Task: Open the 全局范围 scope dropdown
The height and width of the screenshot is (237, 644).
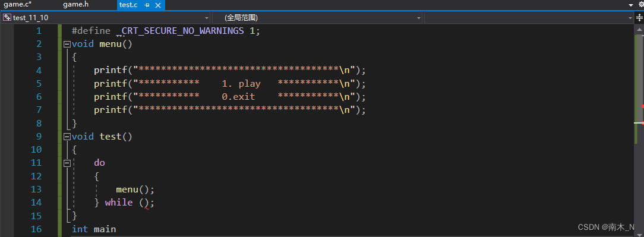Action: [418, 18]
